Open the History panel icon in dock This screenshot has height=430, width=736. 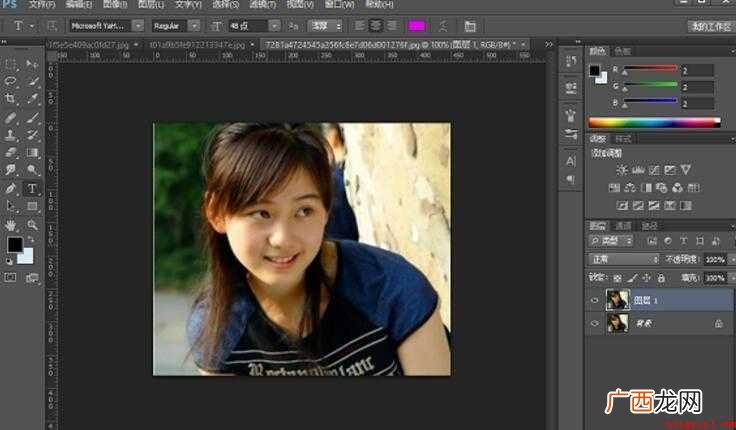pos(571,61)
